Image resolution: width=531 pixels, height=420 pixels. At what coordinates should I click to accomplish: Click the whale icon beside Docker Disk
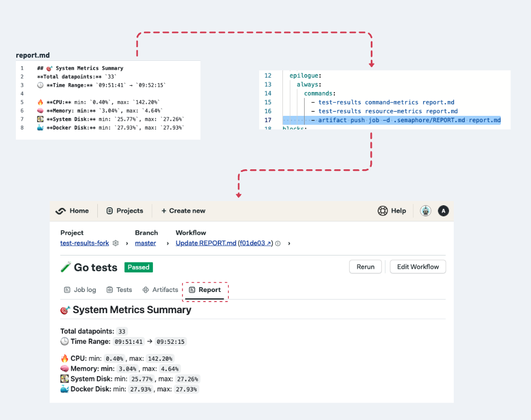pyautogui.click(x=65, y=389)
